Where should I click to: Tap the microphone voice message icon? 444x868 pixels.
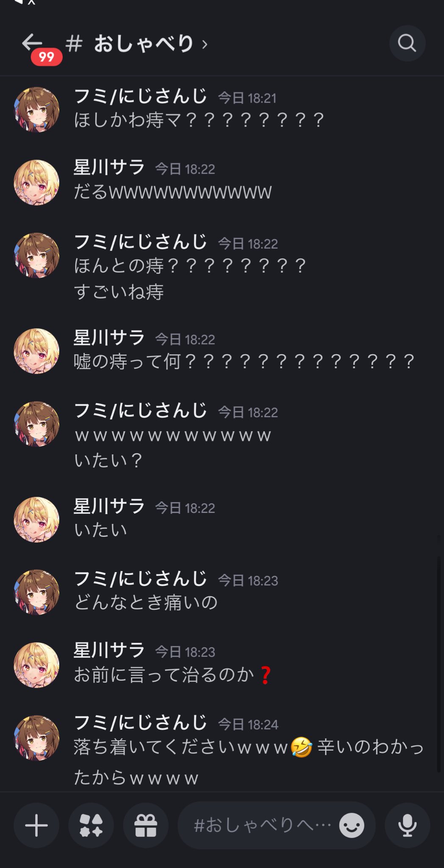pos(407,825)
